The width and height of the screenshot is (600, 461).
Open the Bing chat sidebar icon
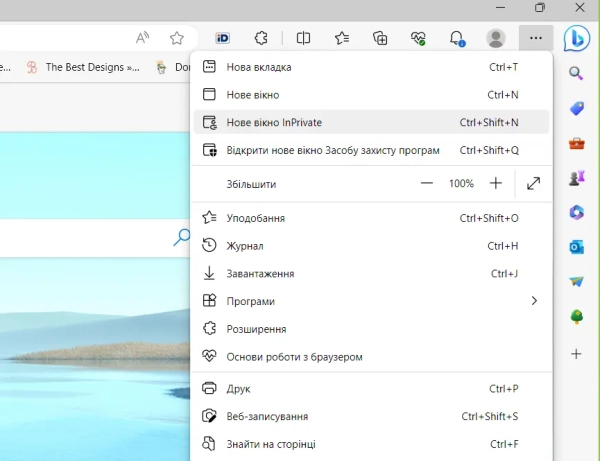pyautogui.click(x=576, y=38)
